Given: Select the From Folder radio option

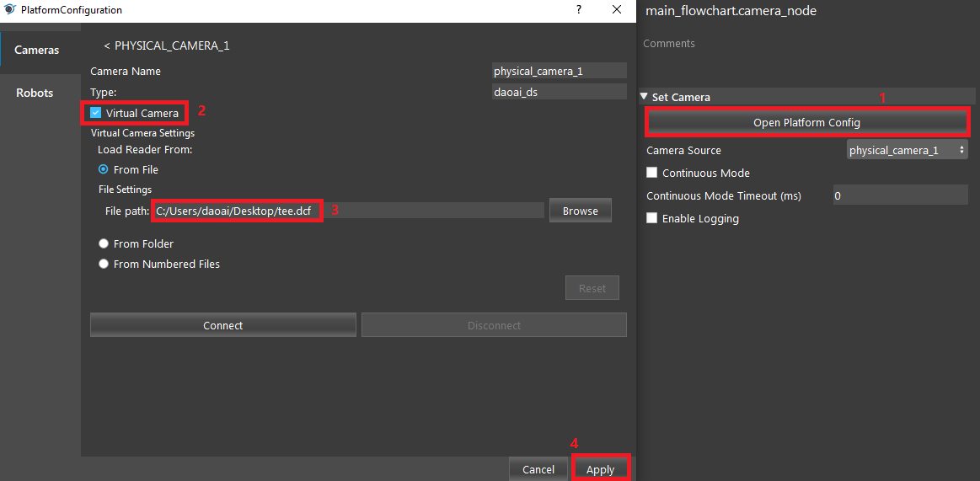Looking at the screenshot, I should click(x=104, y=243).
